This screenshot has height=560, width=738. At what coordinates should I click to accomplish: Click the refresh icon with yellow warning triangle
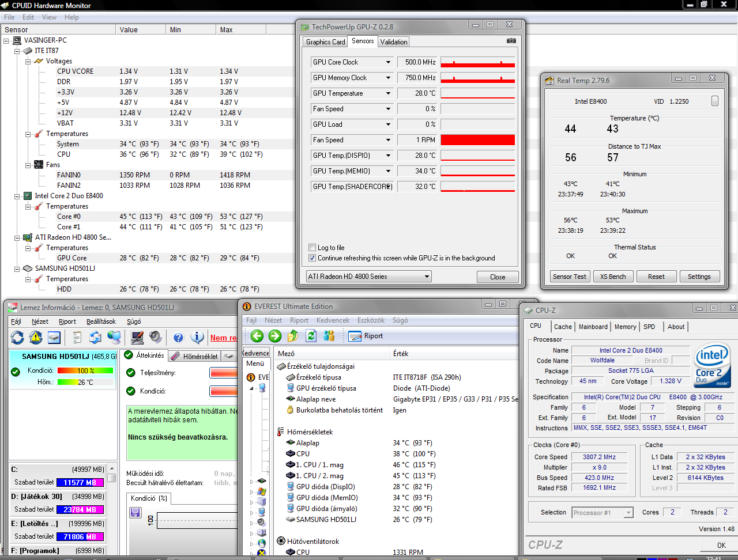pyautogui.click(x=36, y=337)
